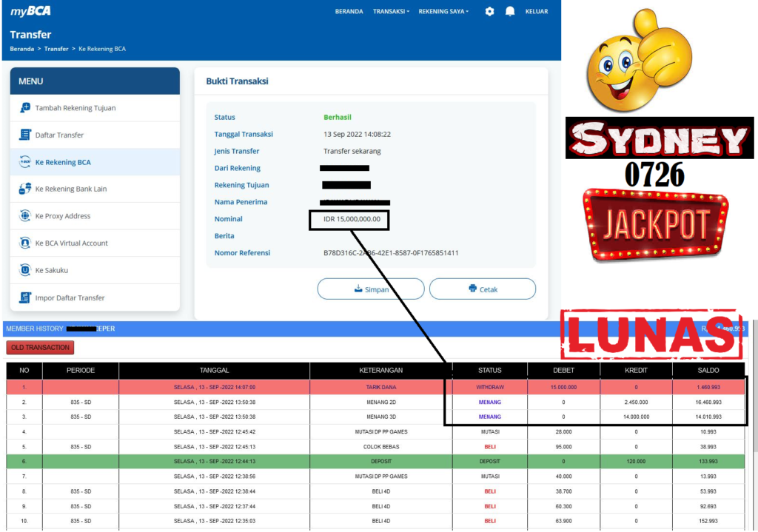Image resolution: width=758 pixels, height=532 pixels.
Task: Select the MENANG 3D description cell
Action: 381,417
